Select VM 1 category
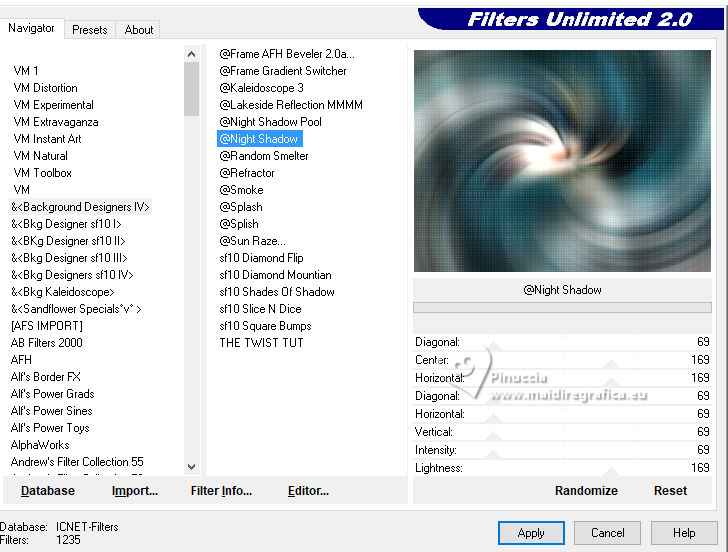Image resolution: width=728 pixels, height=552 pixels. (26, 71)
